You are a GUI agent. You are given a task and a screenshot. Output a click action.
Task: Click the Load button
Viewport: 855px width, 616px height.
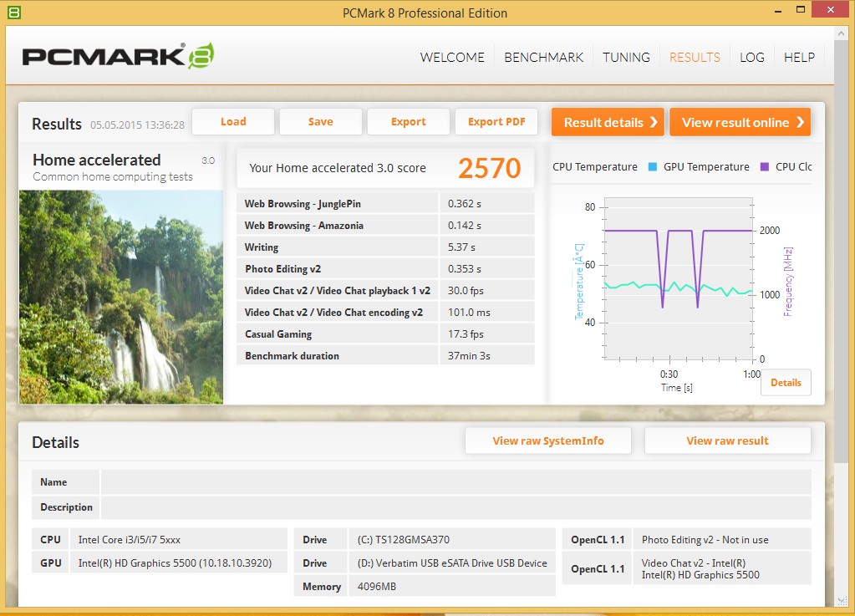(x=233, y=121)
